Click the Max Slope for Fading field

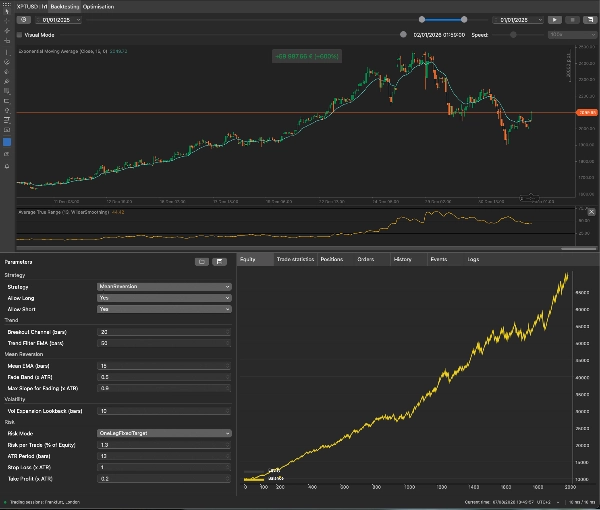point(164,388)
